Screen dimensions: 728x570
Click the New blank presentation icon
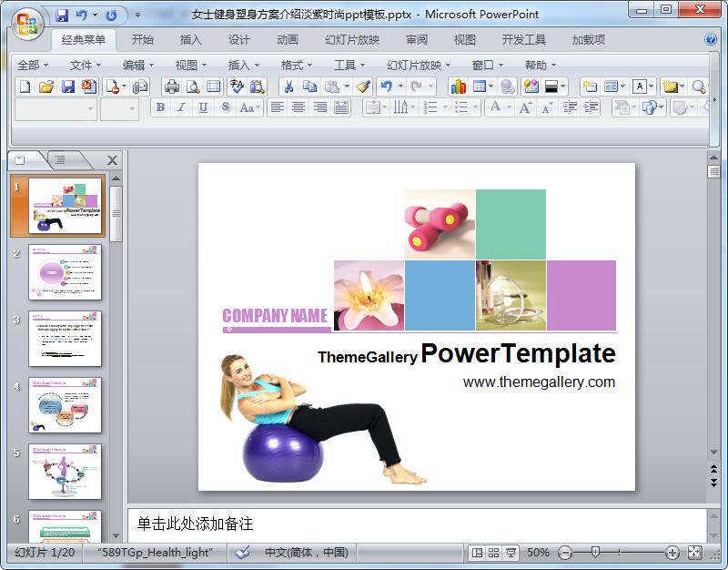(25, 87)
